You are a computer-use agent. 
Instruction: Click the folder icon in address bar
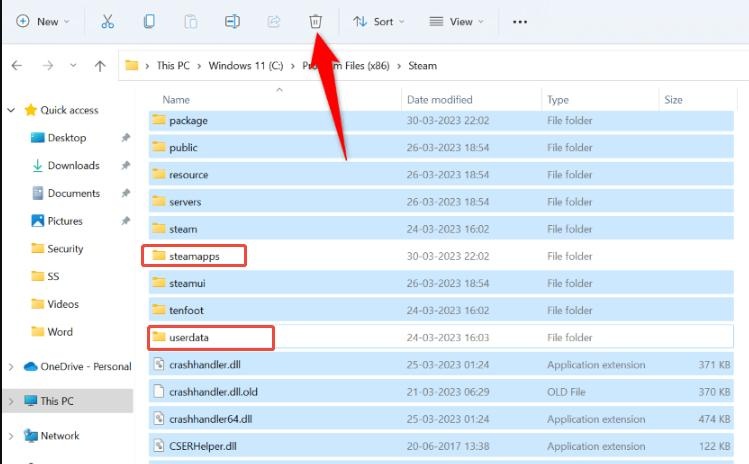(132, 65)
